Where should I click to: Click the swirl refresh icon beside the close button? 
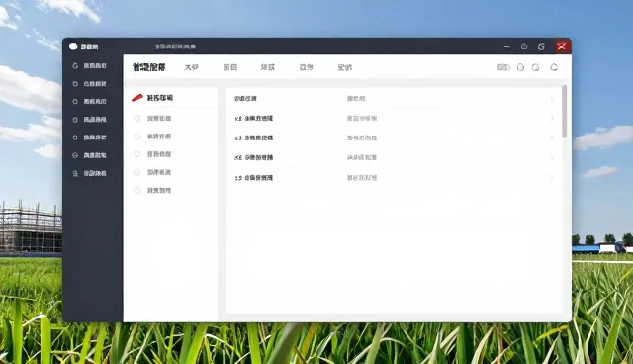click(x=541, y=46)
